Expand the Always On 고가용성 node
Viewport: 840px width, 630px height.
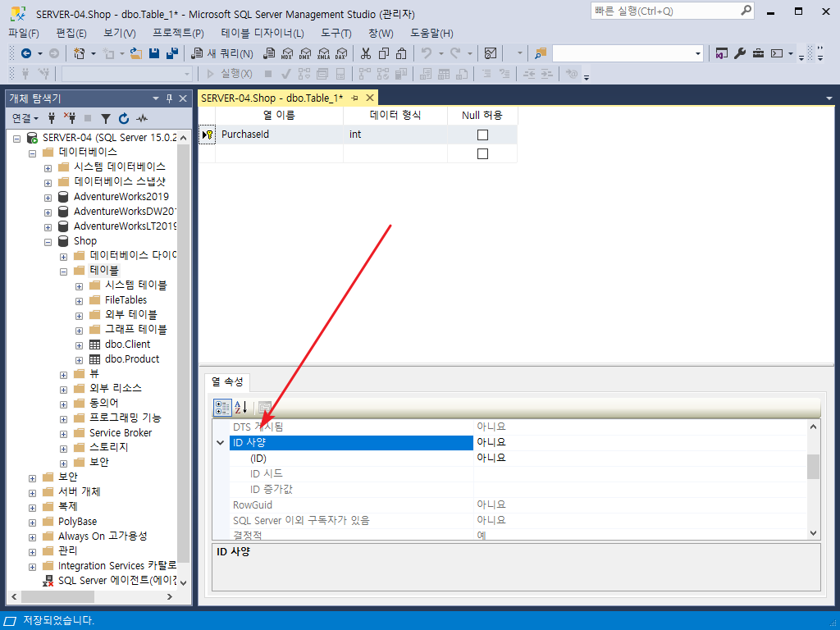[32, 536]
